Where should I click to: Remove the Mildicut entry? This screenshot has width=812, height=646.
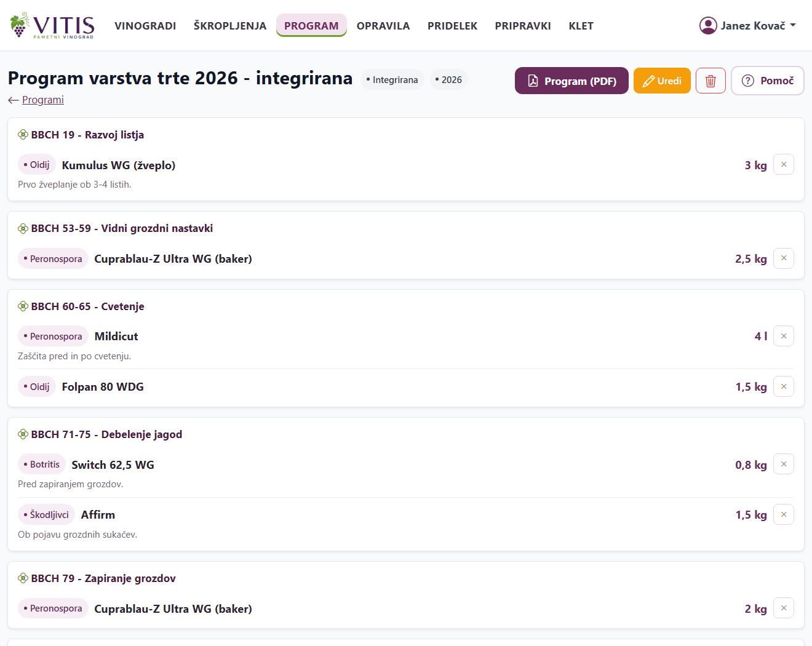[x=784, y=336]
